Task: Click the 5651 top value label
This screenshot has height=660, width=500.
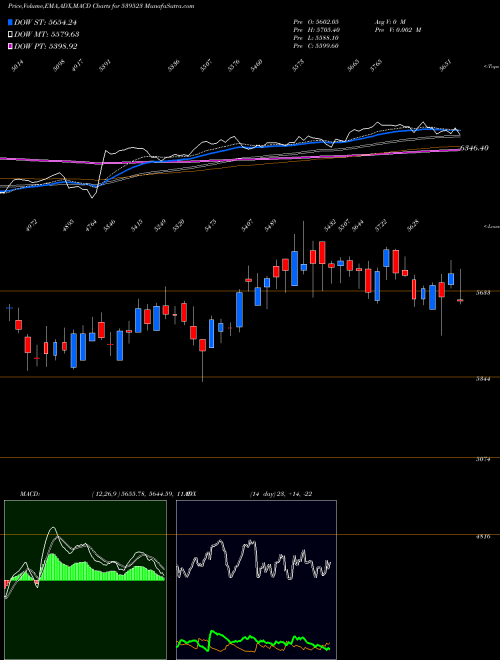Action: click(x=446, y=66)
